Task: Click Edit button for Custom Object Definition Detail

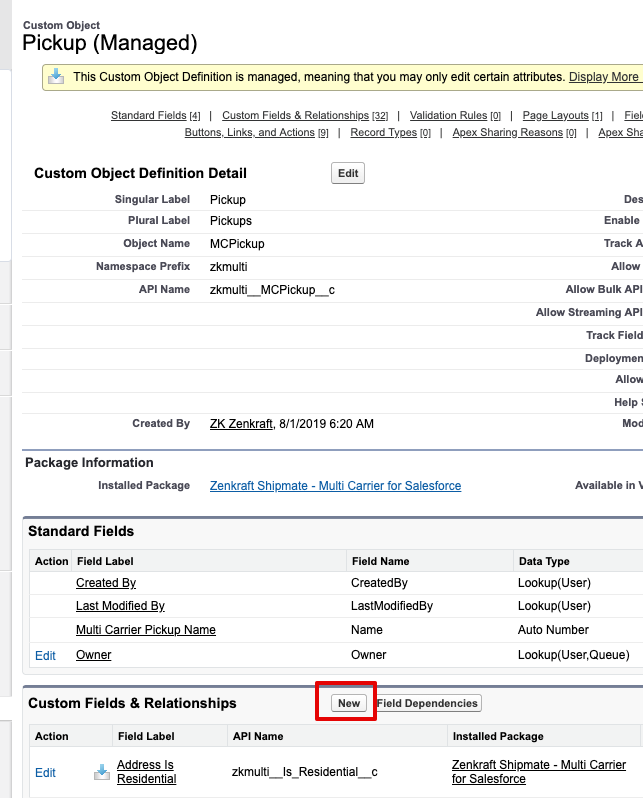Action: point(348,173)
